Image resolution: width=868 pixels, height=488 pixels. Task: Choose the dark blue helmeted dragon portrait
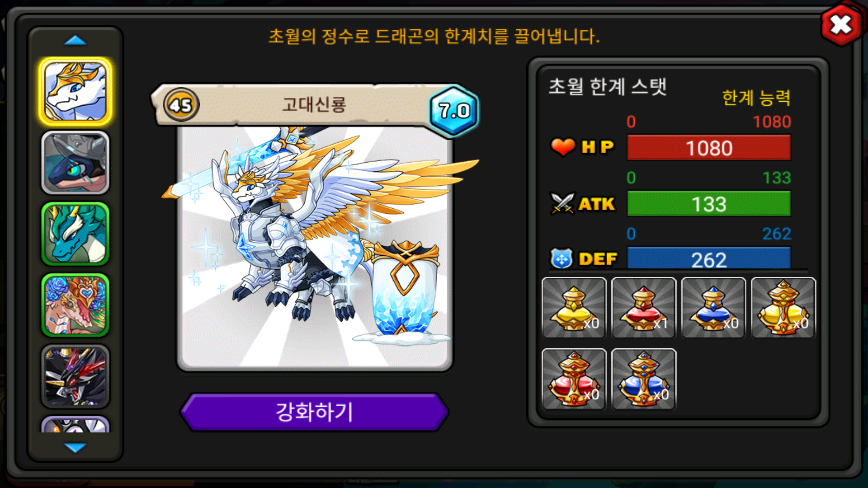click(x=75, y=163)
